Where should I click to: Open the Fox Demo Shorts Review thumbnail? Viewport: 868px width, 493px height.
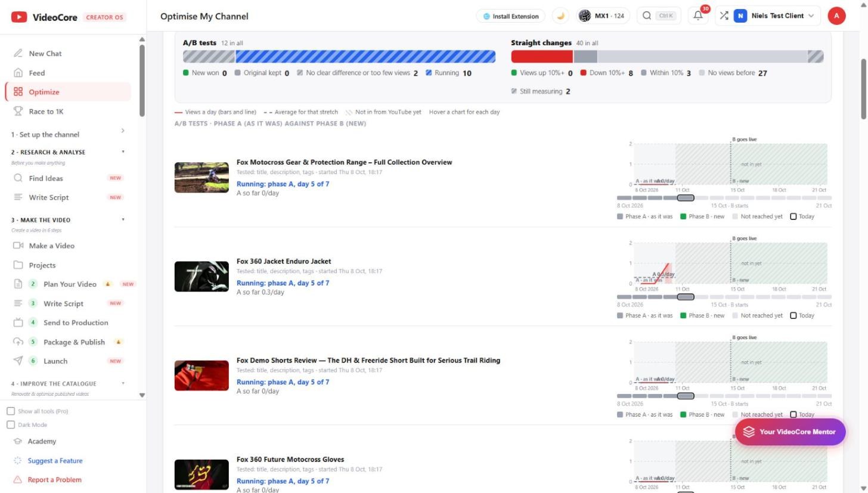coord(201,376)
